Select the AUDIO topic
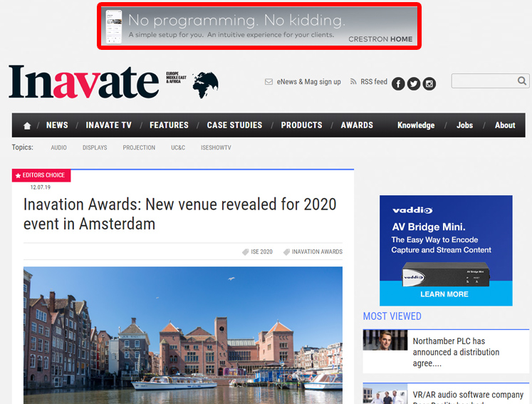The width and height of the screenshot is (532, 404). click(58, 147)
